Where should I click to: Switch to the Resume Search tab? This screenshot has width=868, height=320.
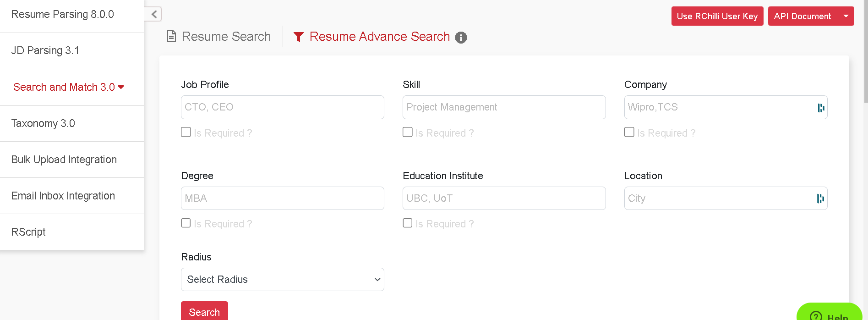[x=218, y=36]
